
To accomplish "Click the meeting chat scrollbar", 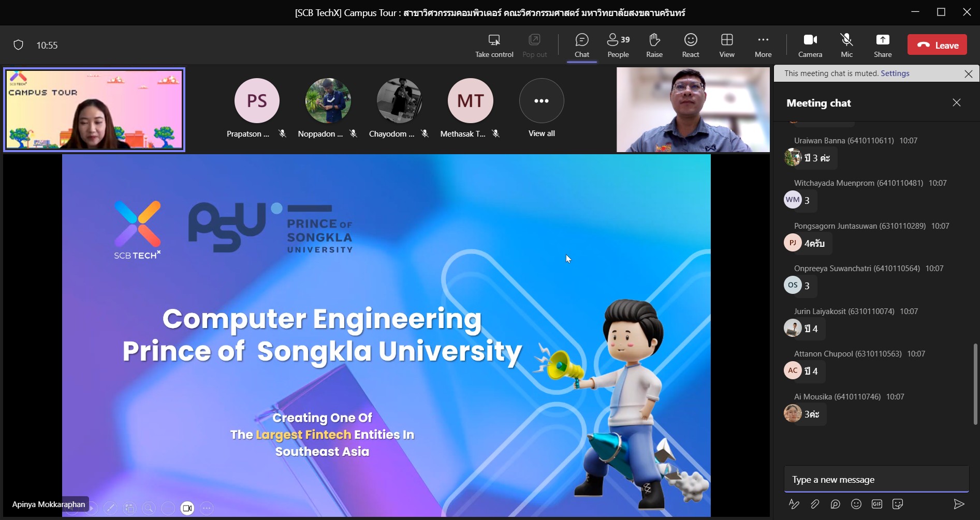I will coord(975,383).
